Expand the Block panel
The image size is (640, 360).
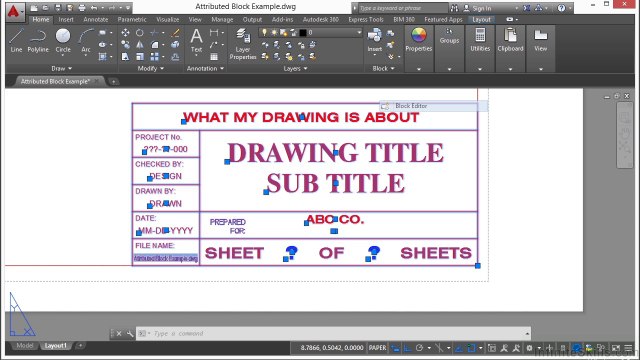pyautogui.click(x=383, y=68)
